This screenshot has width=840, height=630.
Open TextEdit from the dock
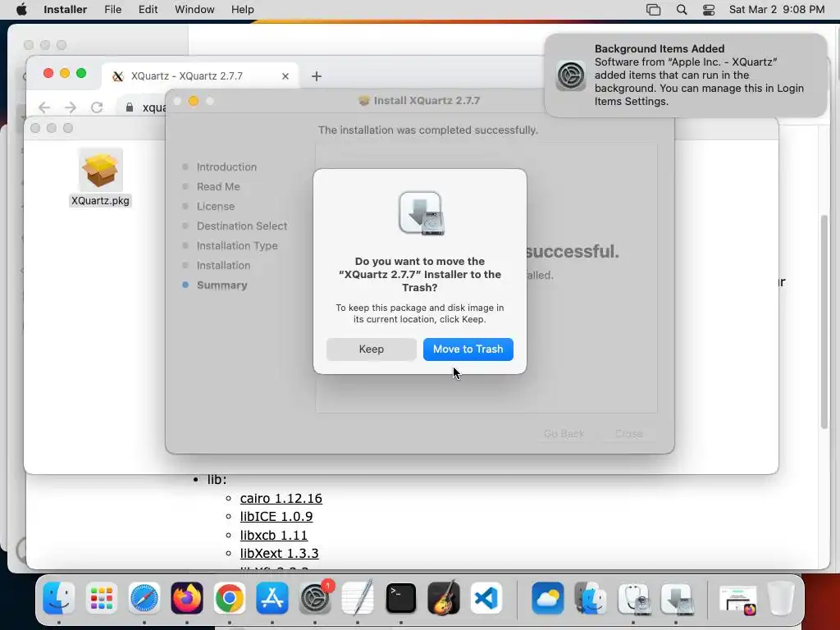pyautogui.click(x=358, y=598)
